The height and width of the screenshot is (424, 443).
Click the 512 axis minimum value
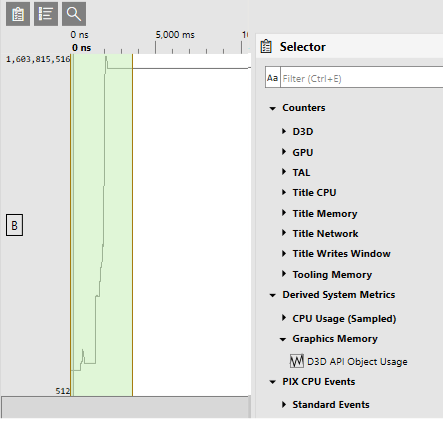[63, 391]
